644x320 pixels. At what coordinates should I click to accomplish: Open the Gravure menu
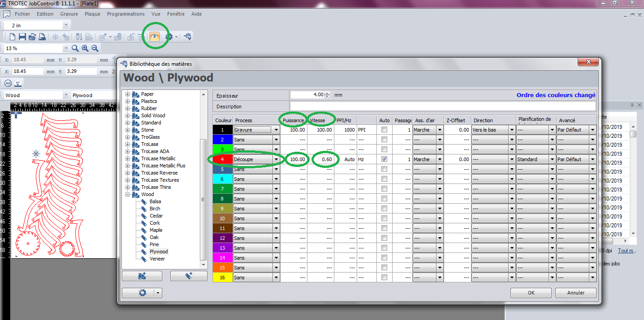pyautogui.click(x=69, y=14)
